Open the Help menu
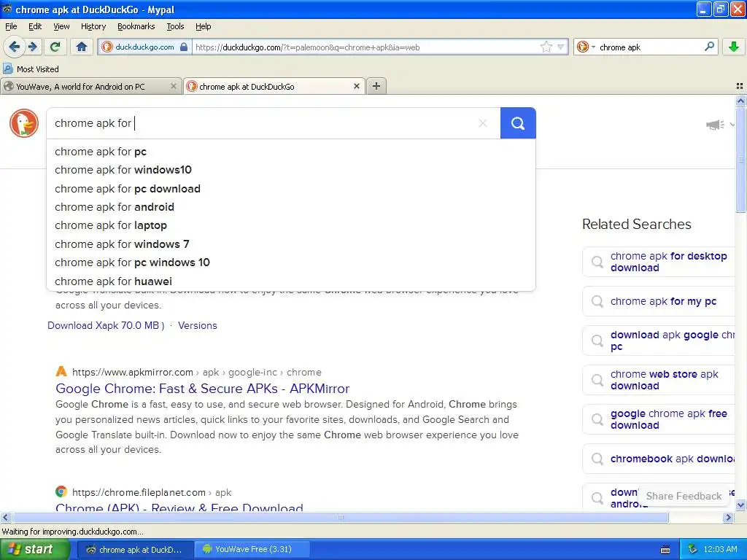747x560 pixels. (203, 26)
